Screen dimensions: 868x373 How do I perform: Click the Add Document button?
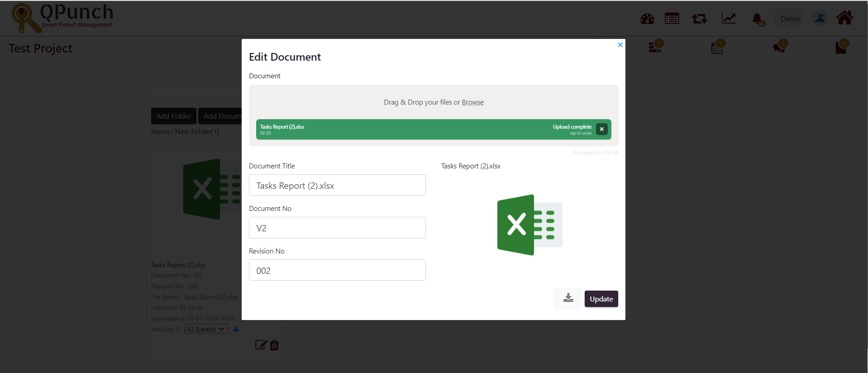pos(220,116)
